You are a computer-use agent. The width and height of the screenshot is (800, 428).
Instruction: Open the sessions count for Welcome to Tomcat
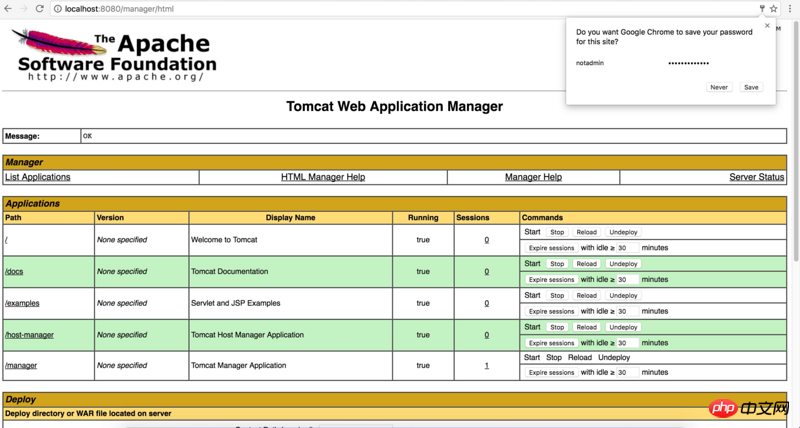click(x=486, y=240)
